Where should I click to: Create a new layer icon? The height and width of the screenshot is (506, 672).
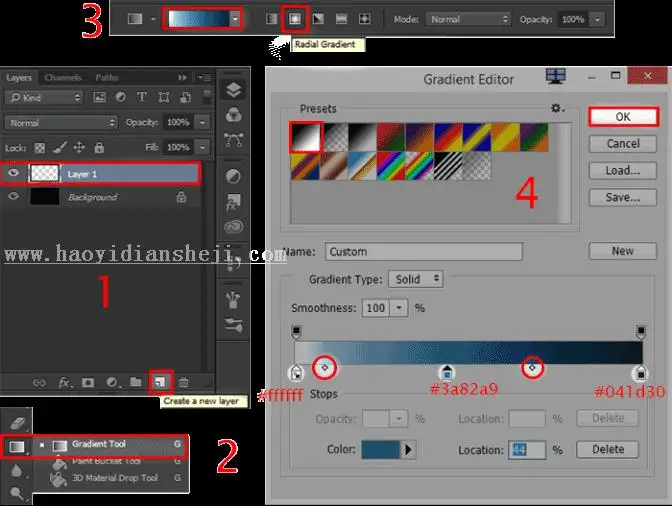click(160, 382)
